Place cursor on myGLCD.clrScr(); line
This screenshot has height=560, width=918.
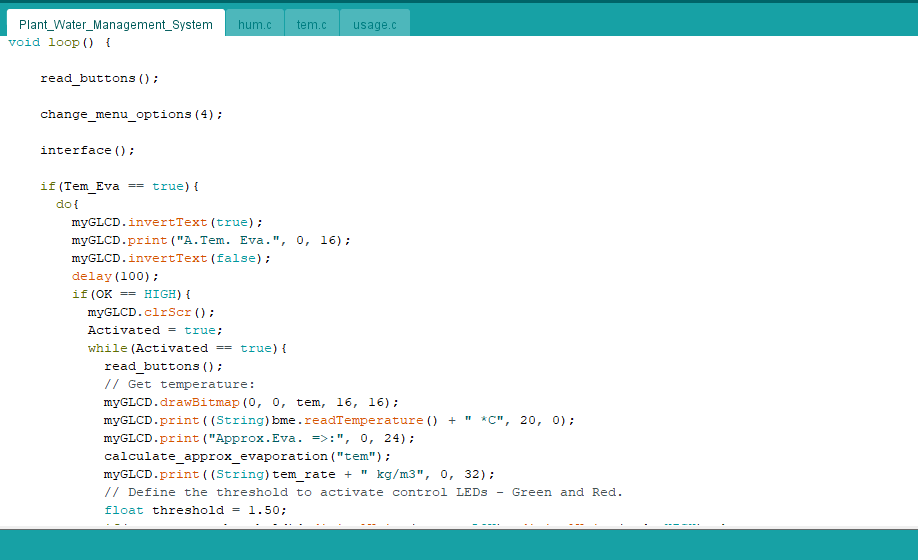pos(151,312)
